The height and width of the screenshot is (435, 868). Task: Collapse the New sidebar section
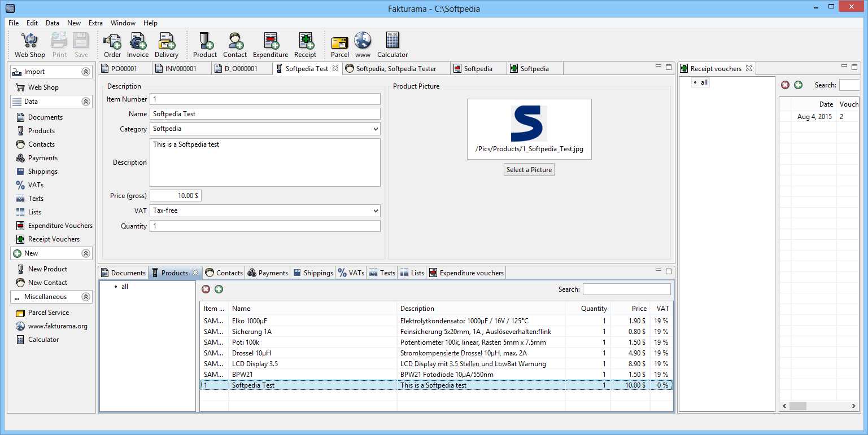tap(86, 253)
